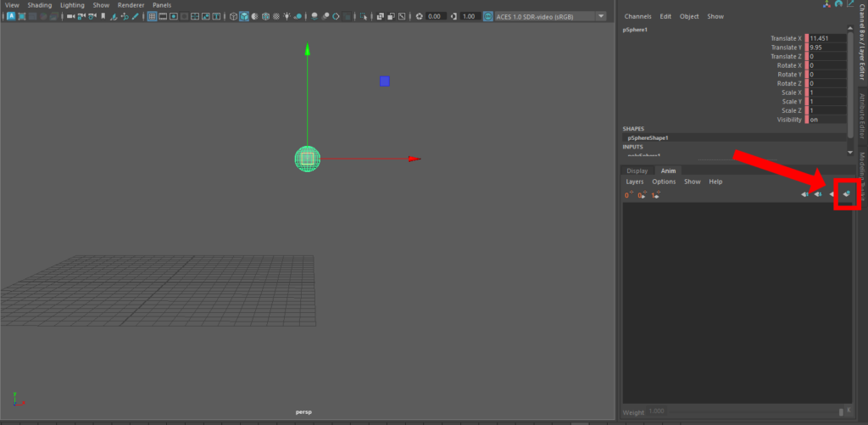Turn on use all lights bulb
This screenshot has height=425, width=868.
287,17
